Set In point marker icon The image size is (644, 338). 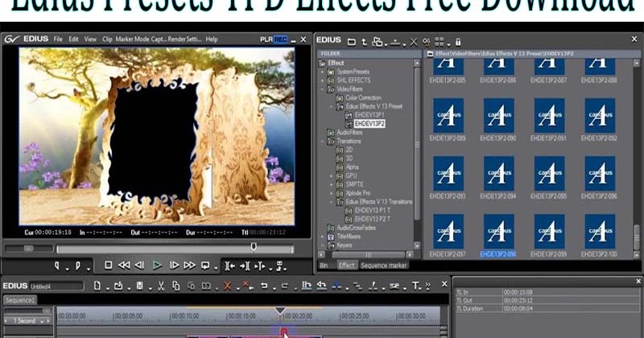[57, 266]
